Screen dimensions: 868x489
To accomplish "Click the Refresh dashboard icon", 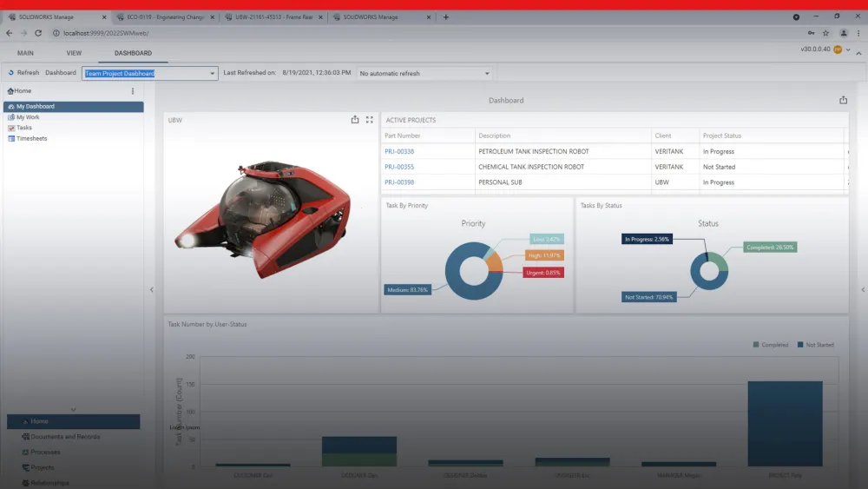I will coord(11,73).
